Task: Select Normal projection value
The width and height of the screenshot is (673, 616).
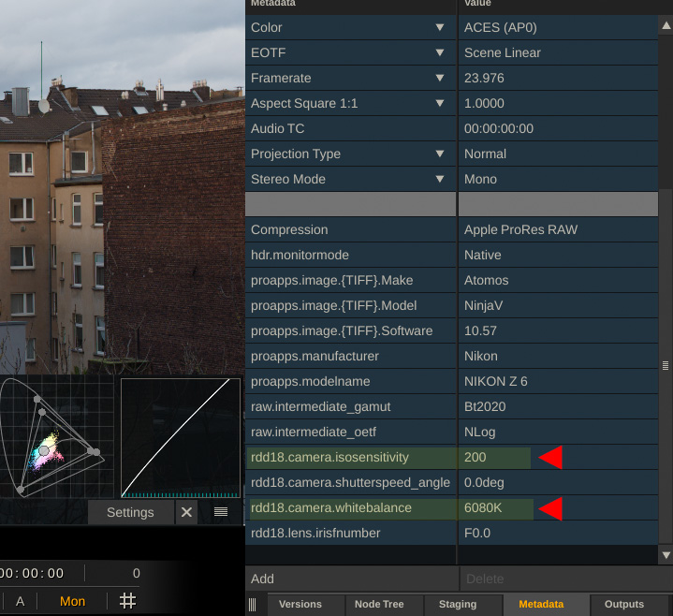Action: pyautogui.click(x=558, y=154)
